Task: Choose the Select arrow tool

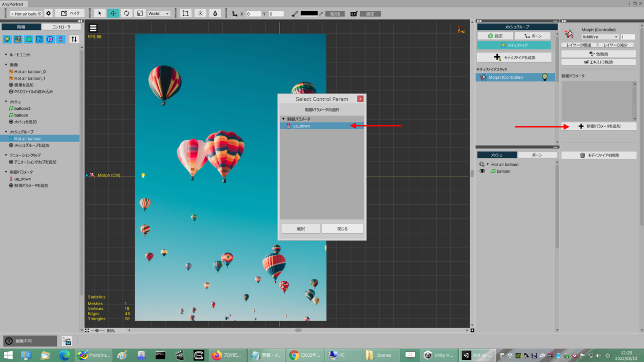Action: coord(99,13)
